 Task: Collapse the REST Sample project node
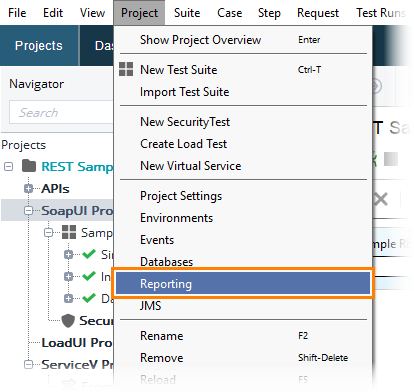point(9,166)
